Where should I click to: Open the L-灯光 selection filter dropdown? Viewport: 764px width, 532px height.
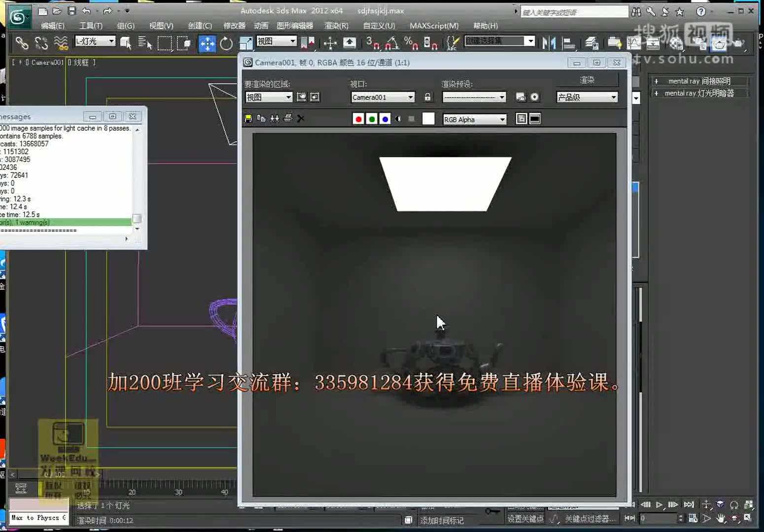click(x=95, y=41)
